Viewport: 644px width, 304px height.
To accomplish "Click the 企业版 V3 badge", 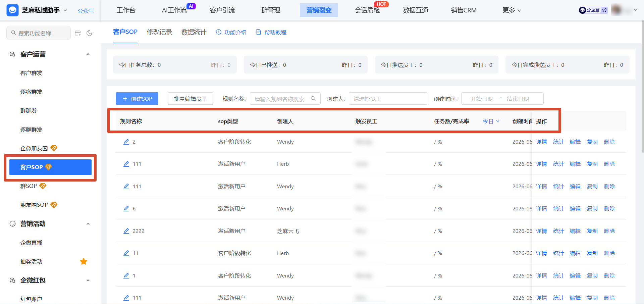I will click(593, 10).
